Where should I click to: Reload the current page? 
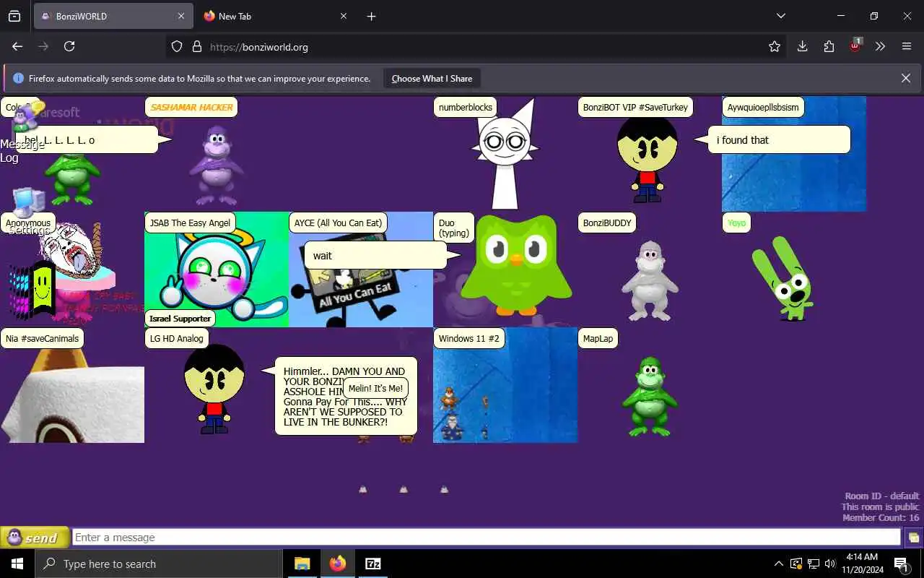[69, 46]
